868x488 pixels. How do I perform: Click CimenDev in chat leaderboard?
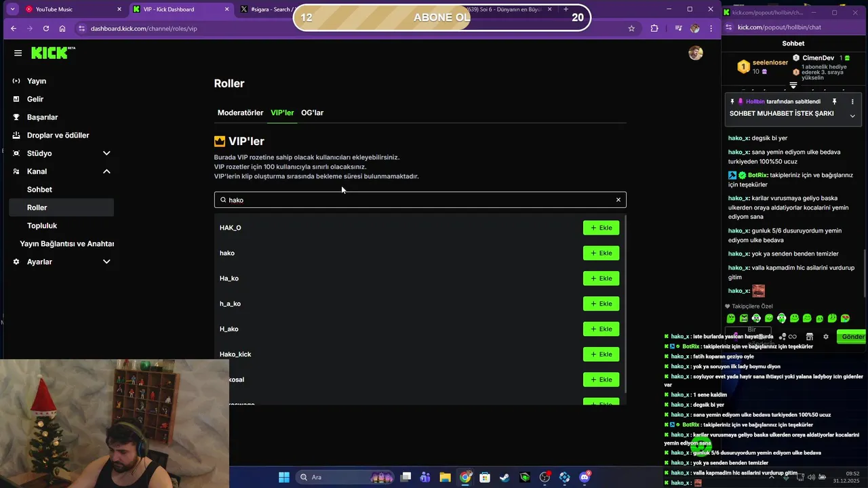(818, 58)
